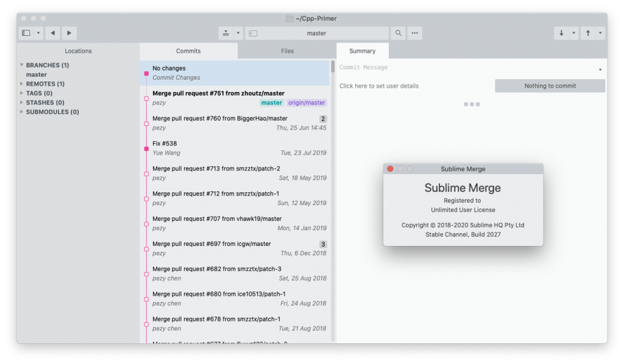Expand the TAGS (0) section

21,93
